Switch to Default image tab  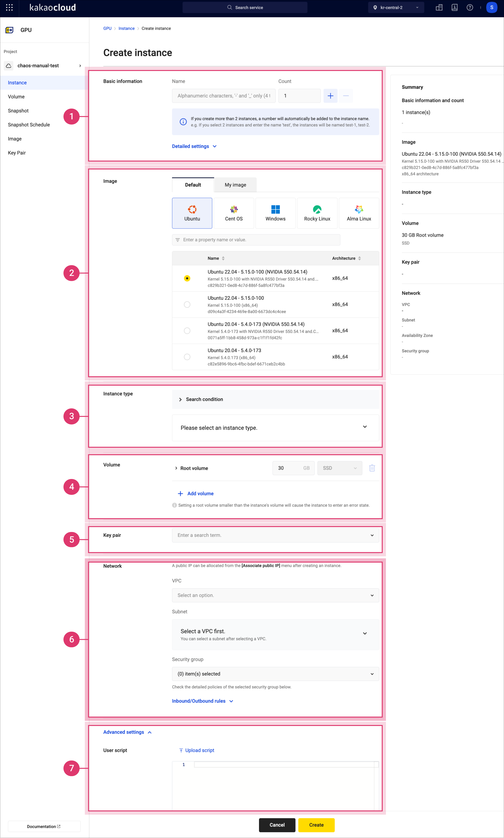193,185
